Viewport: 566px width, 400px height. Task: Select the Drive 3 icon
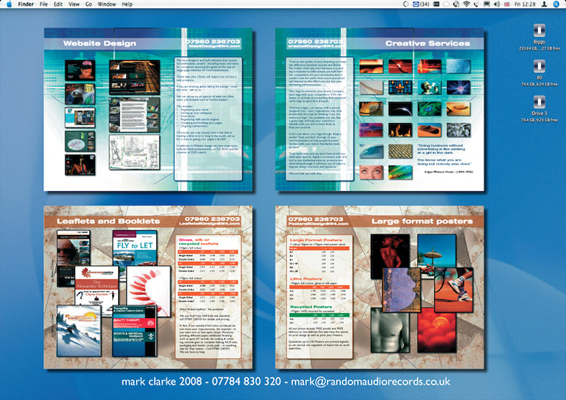pyautogui.click(x=539, y=102)
